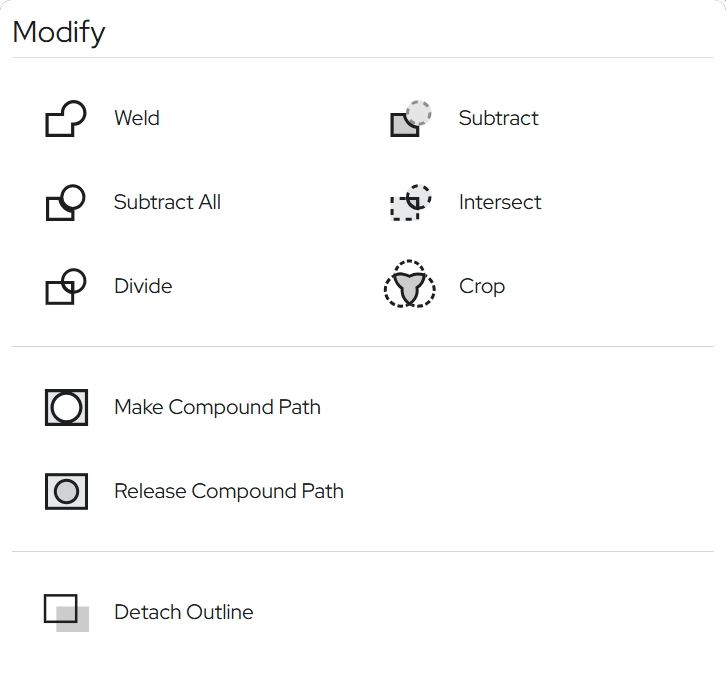Select the Subtract All label

167,202
